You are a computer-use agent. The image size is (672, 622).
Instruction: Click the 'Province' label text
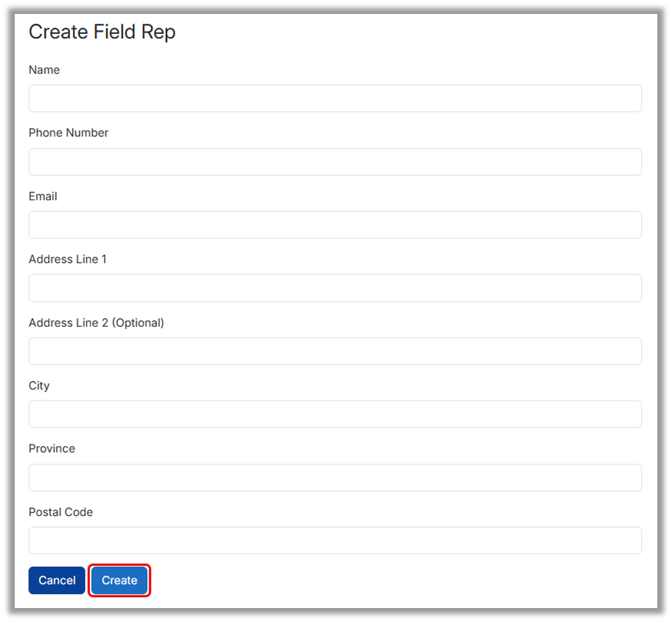pyautogui.click(x=52, y=448)
